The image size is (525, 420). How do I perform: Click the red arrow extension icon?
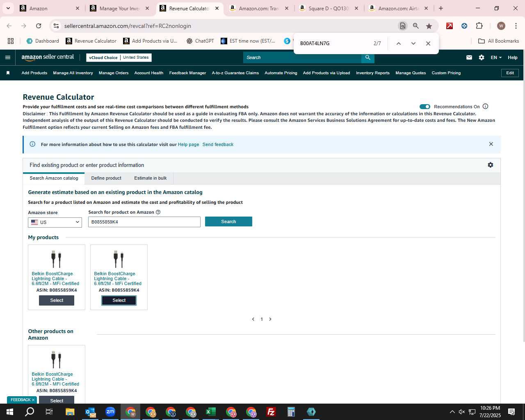tap(450, 26)
